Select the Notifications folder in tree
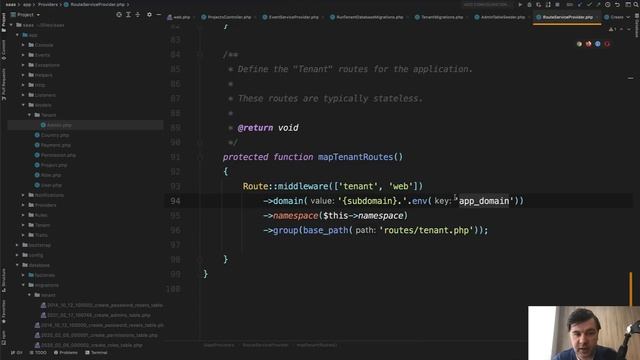 click(x=46, y=195)
